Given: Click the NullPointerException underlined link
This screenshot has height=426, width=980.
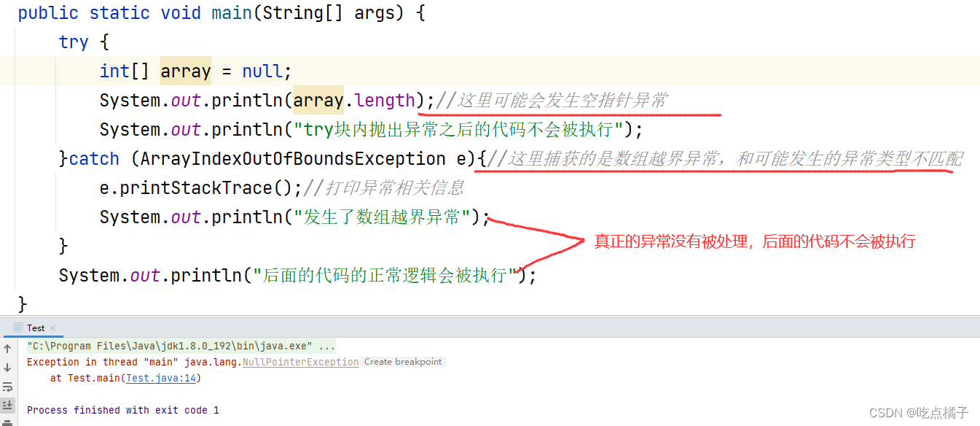Looking at the screenshot, I should [x=300, y=361].
